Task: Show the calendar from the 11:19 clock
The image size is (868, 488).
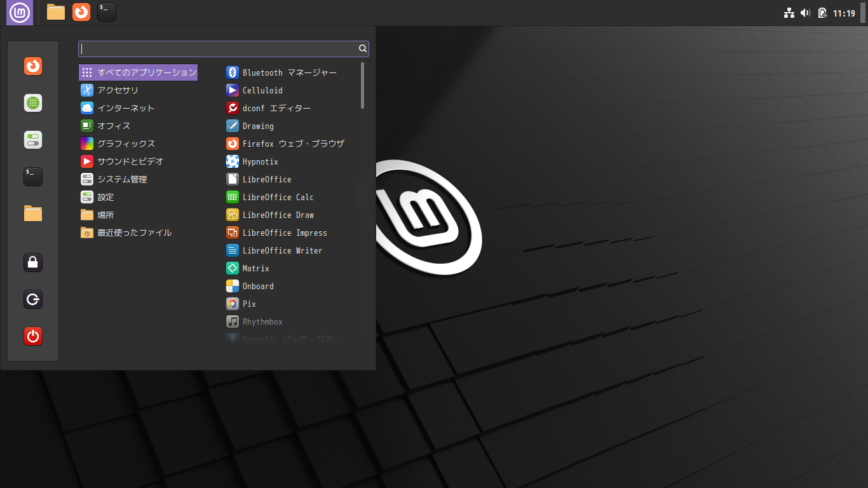Action: (844, 13)
